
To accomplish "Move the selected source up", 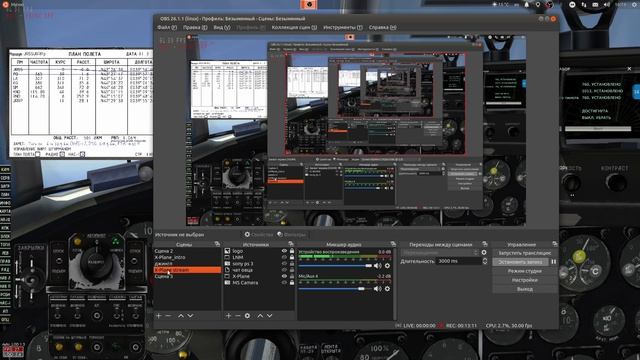I will coord(260,316).
